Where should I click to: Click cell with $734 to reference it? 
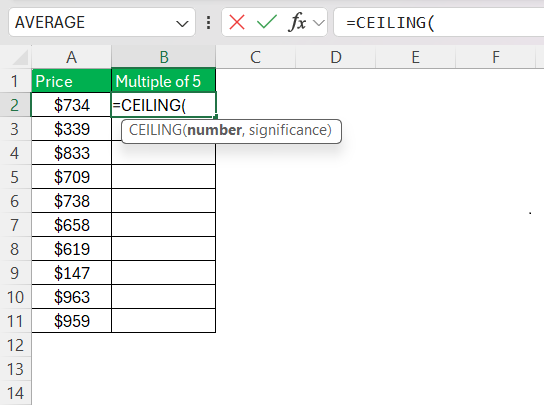[71, 105]
